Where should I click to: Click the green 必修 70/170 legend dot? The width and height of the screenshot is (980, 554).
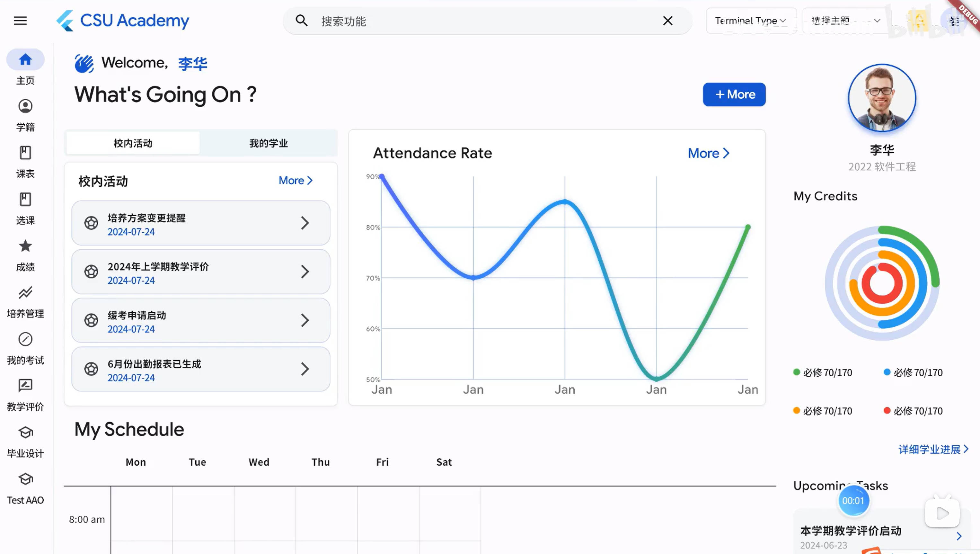point(796,372)
